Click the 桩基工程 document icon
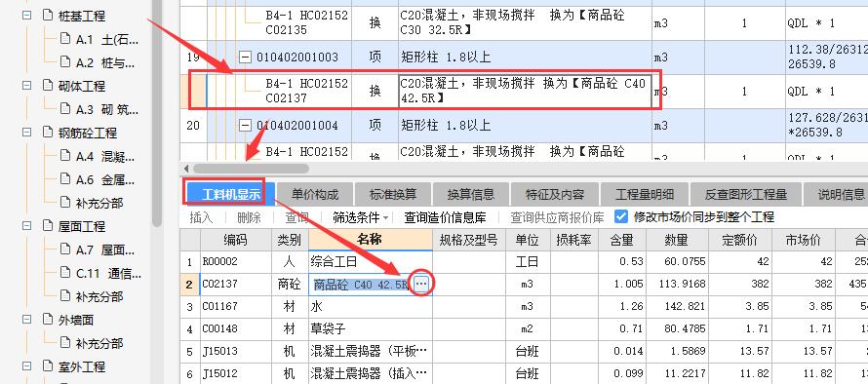868x384 pixels. point(48,16)
